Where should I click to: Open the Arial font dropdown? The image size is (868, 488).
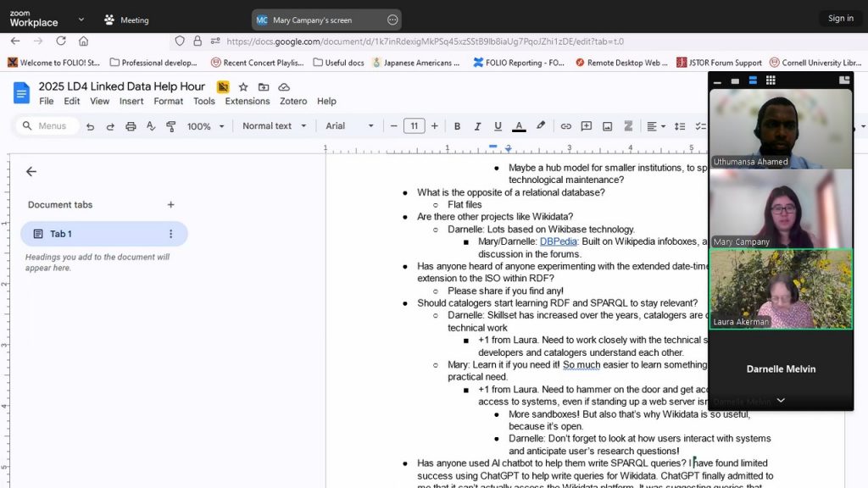point(349,126)
